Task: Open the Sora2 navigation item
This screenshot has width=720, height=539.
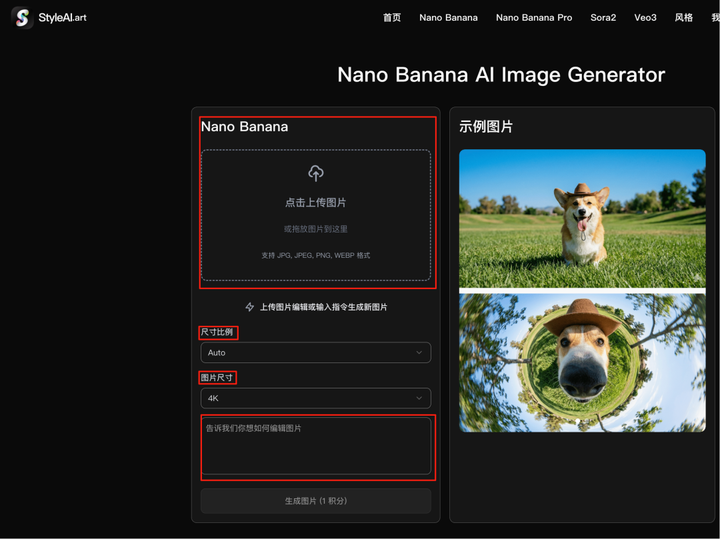Action: 603,18
